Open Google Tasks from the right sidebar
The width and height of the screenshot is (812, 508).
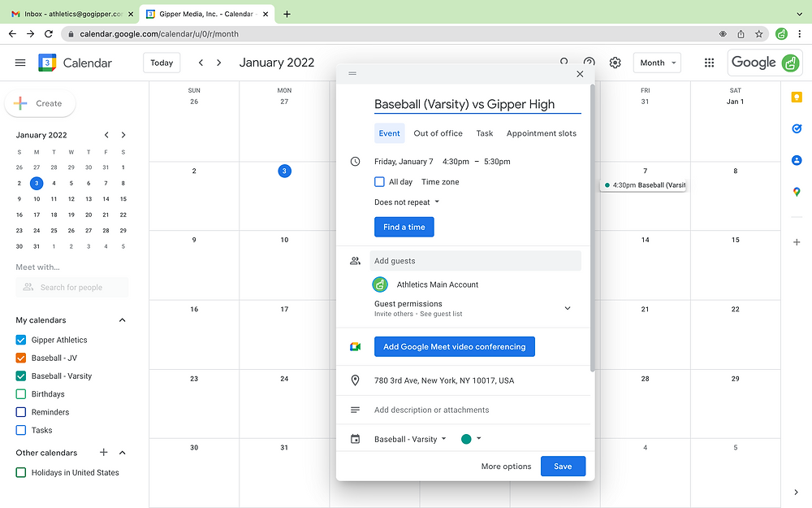pos(797,128)
